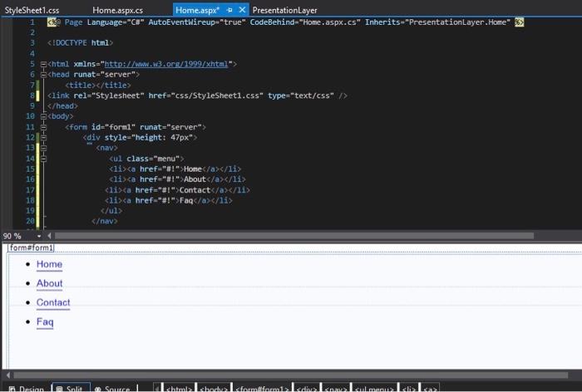Collapse the html tag on line 5
Image resolution: width=582 pixels, height=392 pixels.
pos(43,64)
